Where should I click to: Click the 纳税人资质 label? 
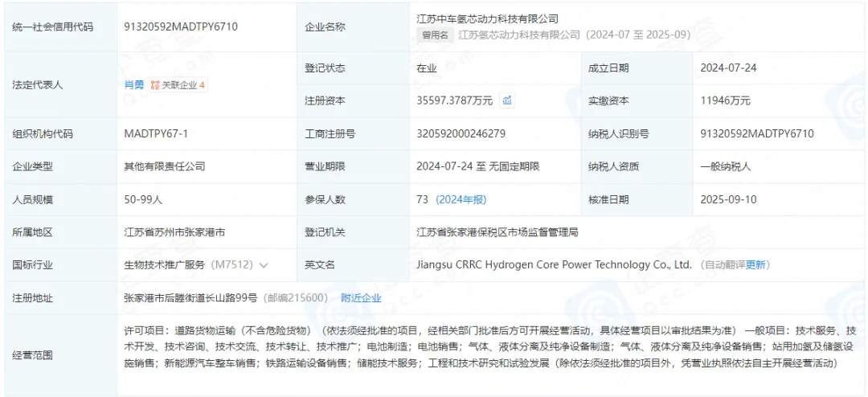613,166
